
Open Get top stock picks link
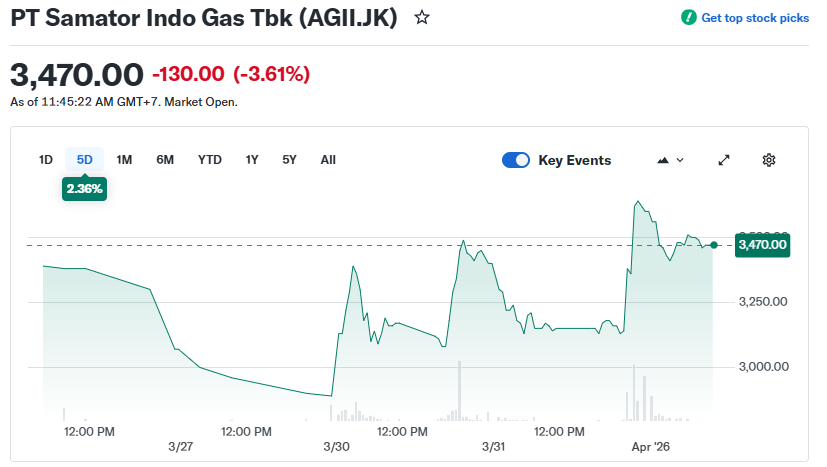tap(755, 18)
